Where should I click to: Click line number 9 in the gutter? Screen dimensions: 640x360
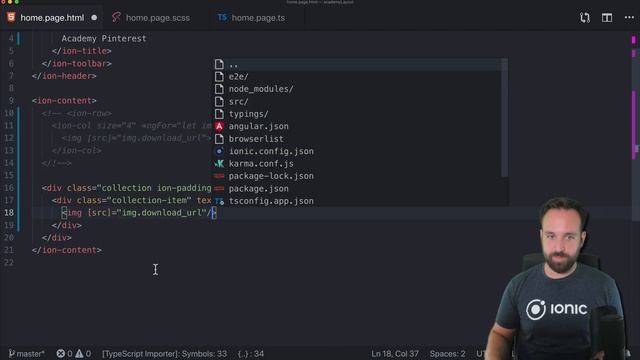11,101
